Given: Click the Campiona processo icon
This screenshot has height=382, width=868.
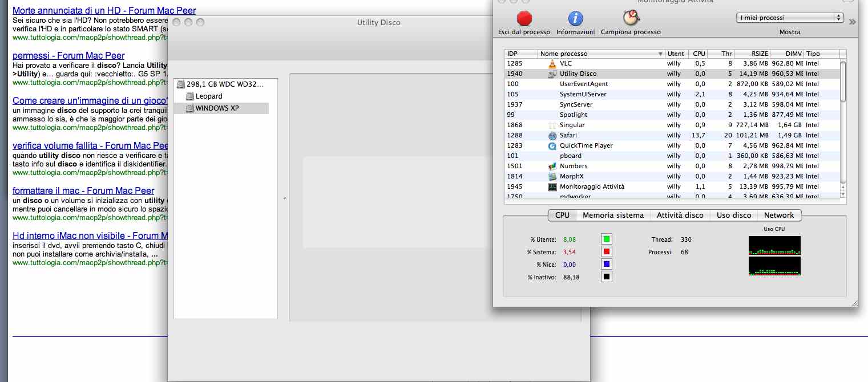Looking at the screenshot, I should [x=631, y=18].
